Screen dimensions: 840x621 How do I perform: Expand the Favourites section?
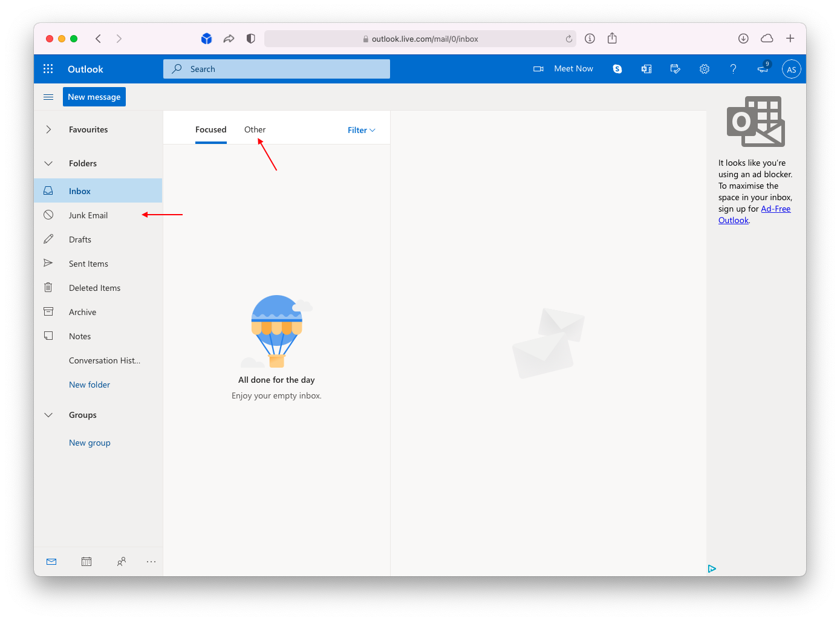click(48, 129)
